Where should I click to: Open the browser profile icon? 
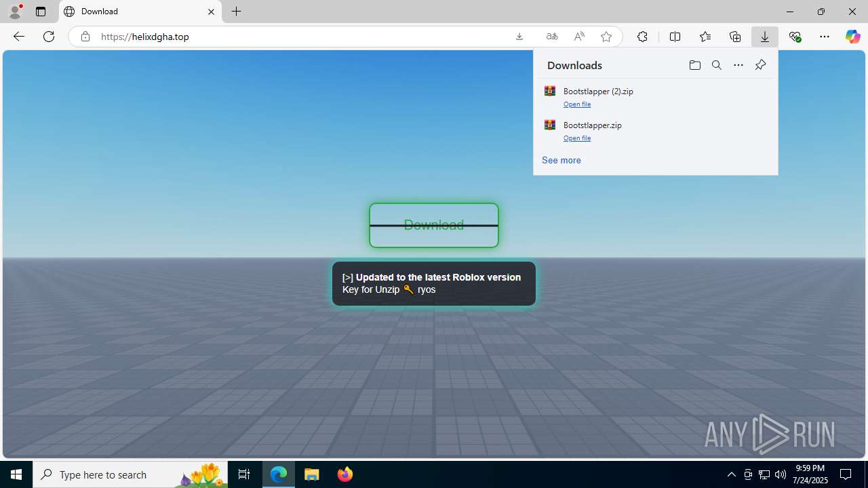click(x=15, y=12)
